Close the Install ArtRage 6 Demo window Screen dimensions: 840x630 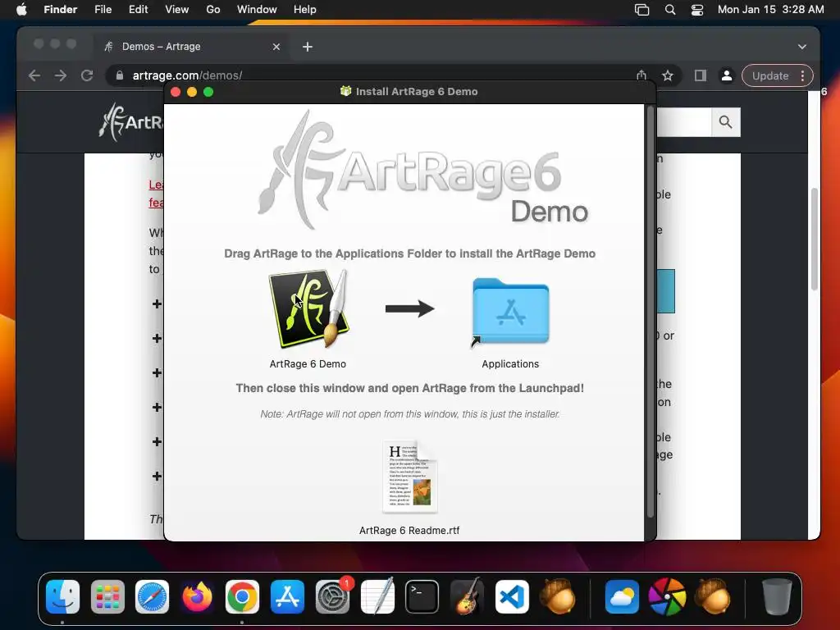(x=176, y=92)
